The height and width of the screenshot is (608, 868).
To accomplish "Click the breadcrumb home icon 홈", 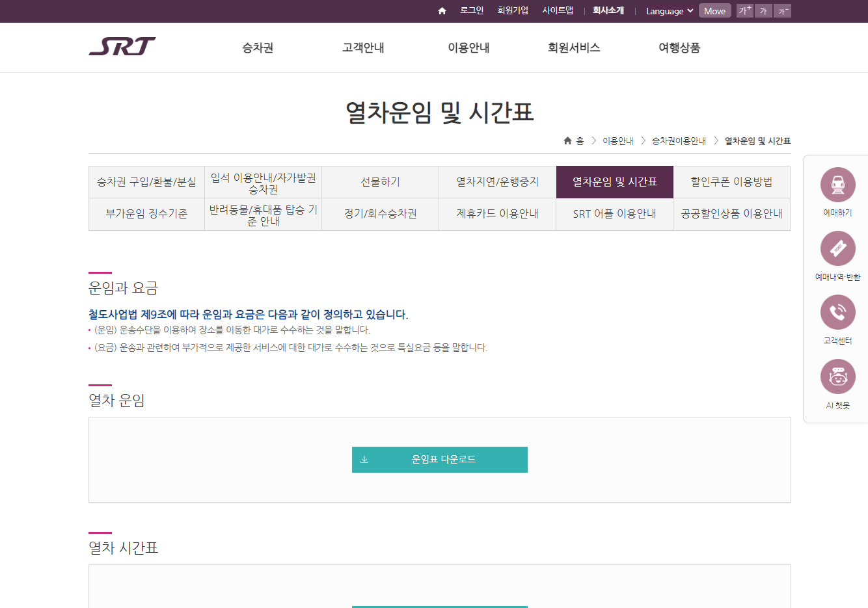I will [x=573, y=140].
